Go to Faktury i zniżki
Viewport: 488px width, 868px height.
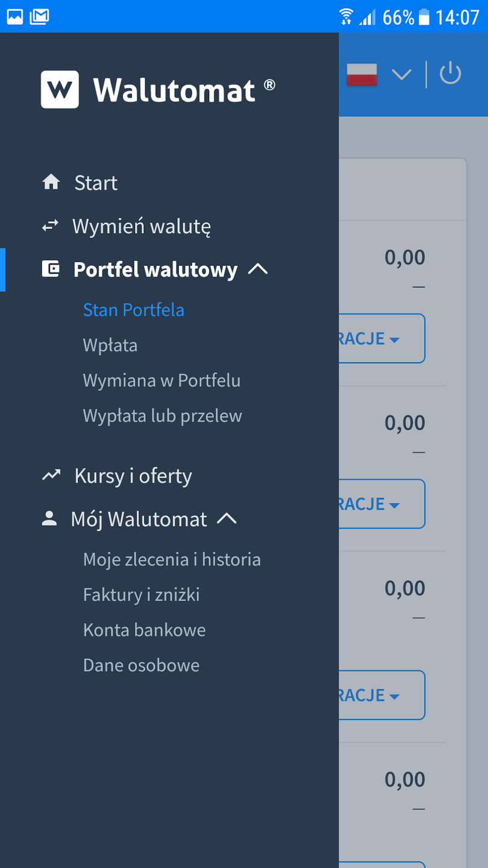(142, 595)
